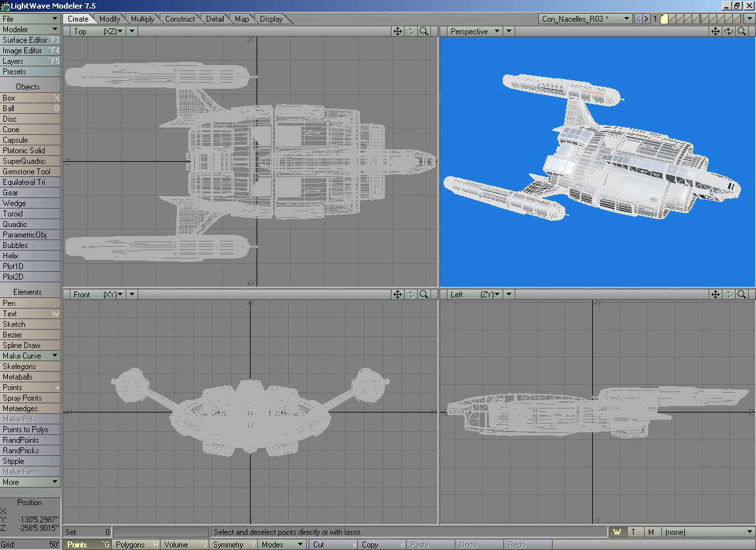Click the pan (move) icon in Perspective viewport
Viewport: 756px width, 550px height.
click(715, 32)
